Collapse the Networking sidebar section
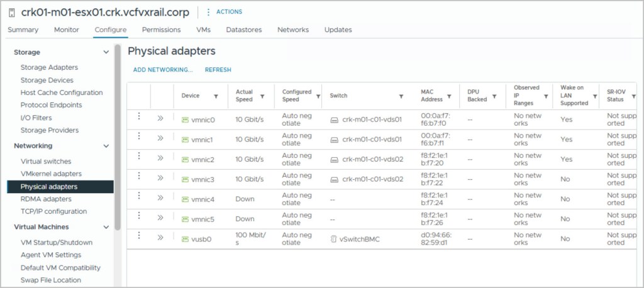 106,146
